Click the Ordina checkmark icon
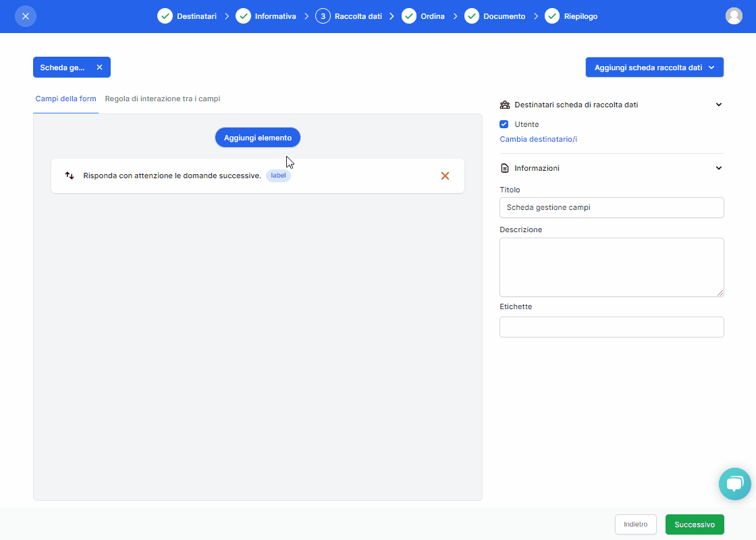 [409, 16]
